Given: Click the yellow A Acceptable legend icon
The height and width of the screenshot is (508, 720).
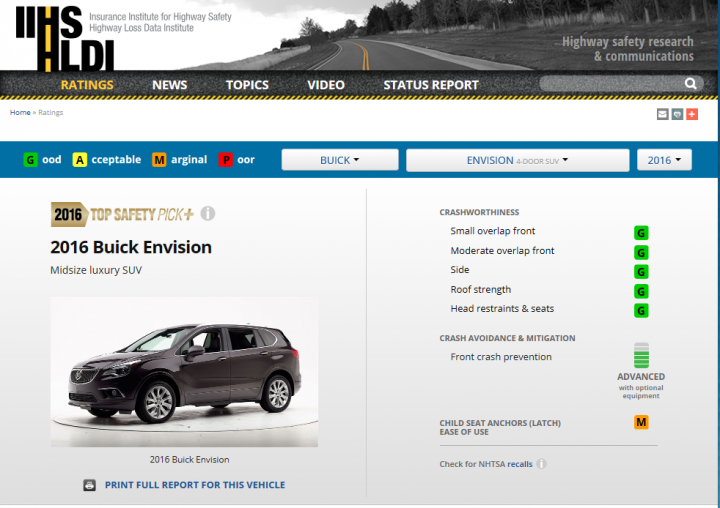Looking at the screenshot, I should (x=79, y=160).
